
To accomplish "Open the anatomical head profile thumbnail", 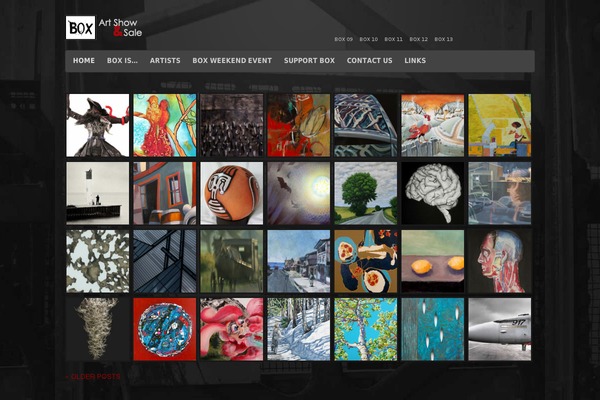I will [499, 261].
